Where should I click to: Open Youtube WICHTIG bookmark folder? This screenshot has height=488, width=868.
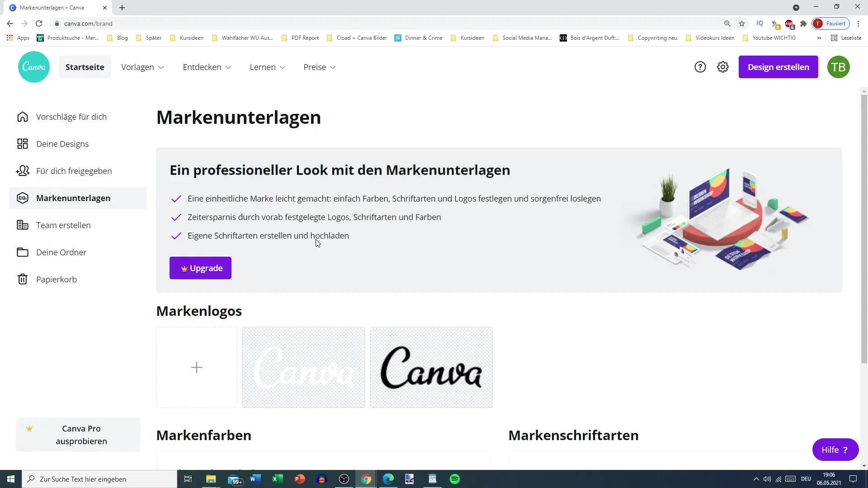pyautogui.click(x=769, y=38)
